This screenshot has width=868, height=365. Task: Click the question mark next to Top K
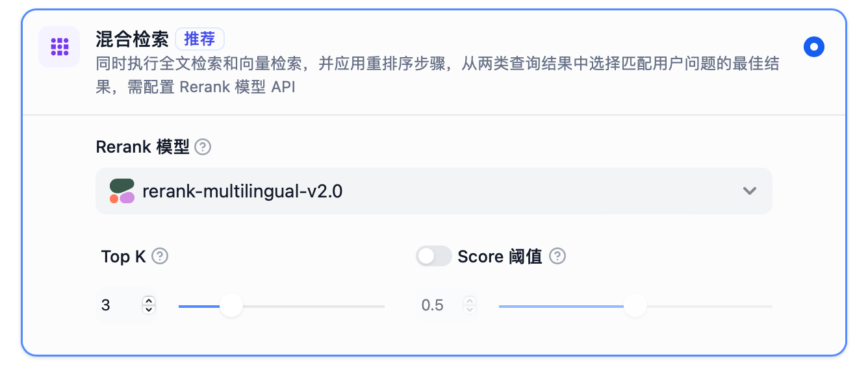[x=160, y=257]
